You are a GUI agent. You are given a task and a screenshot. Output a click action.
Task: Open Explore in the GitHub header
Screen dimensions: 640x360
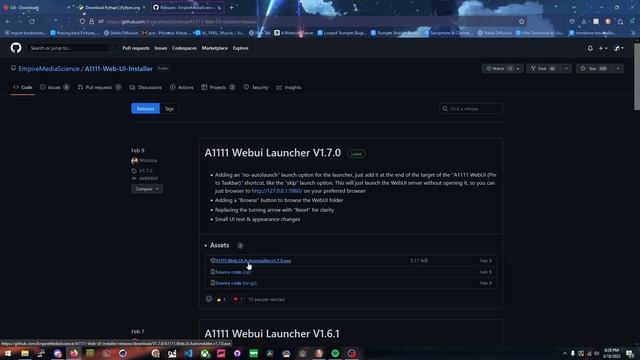pos(240,48)
